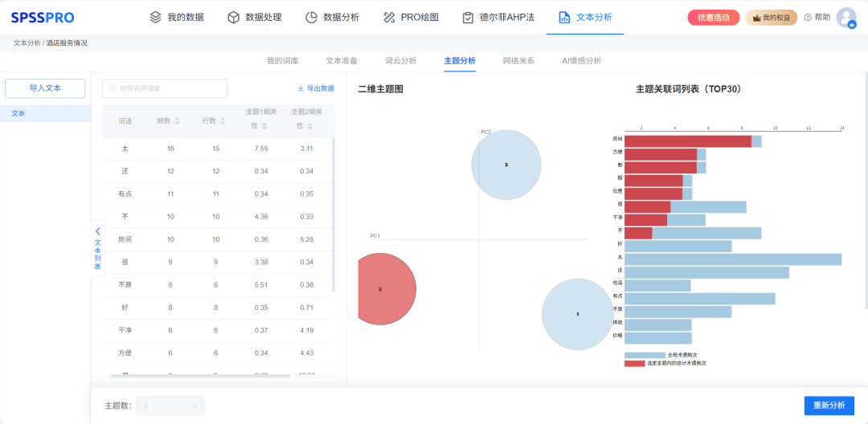
Task: Click the 帮助 link
Action: click(x=823, y=18)
